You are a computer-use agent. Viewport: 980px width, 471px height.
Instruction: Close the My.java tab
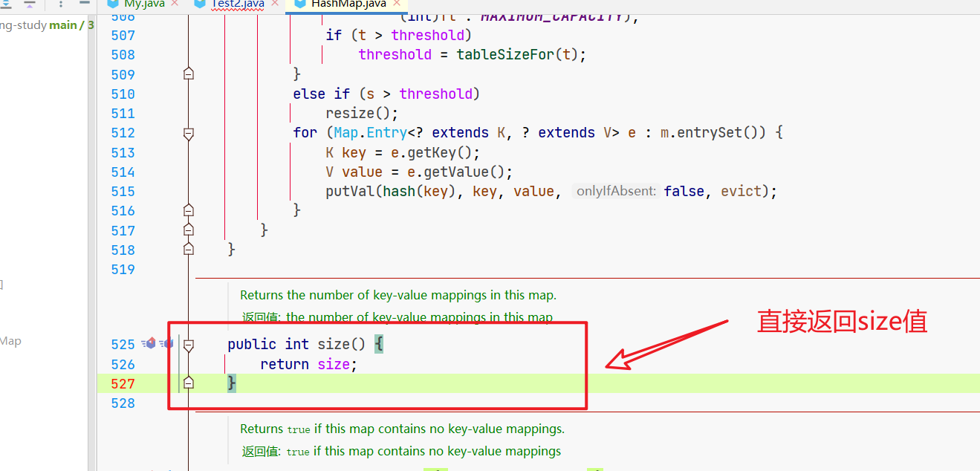coord(175,4)
